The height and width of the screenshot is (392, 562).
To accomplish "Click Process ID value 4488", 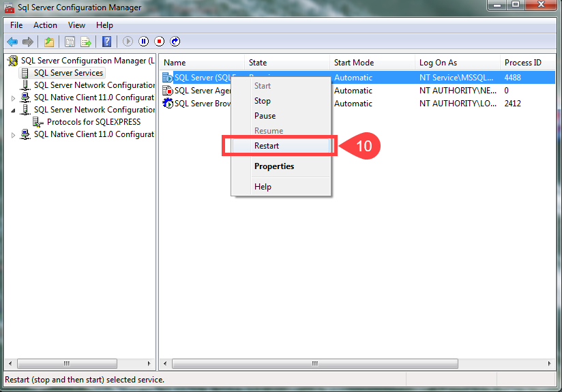I will [x=512, y=78].
